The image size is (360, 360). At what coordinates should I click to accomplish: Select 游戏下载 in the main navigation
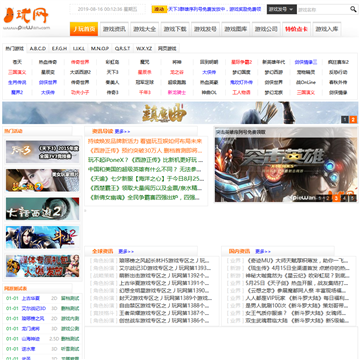click(175, 29)
